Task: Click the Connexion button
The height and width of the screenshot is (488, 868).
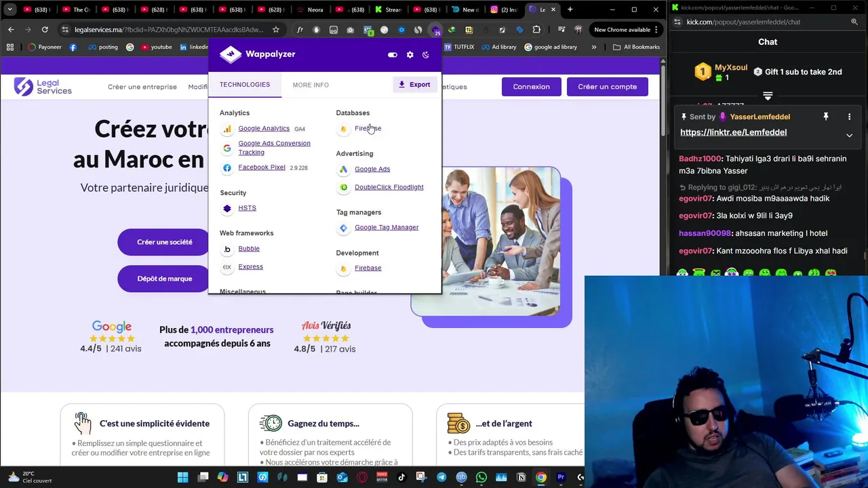Action: click(x=531, y=87)
